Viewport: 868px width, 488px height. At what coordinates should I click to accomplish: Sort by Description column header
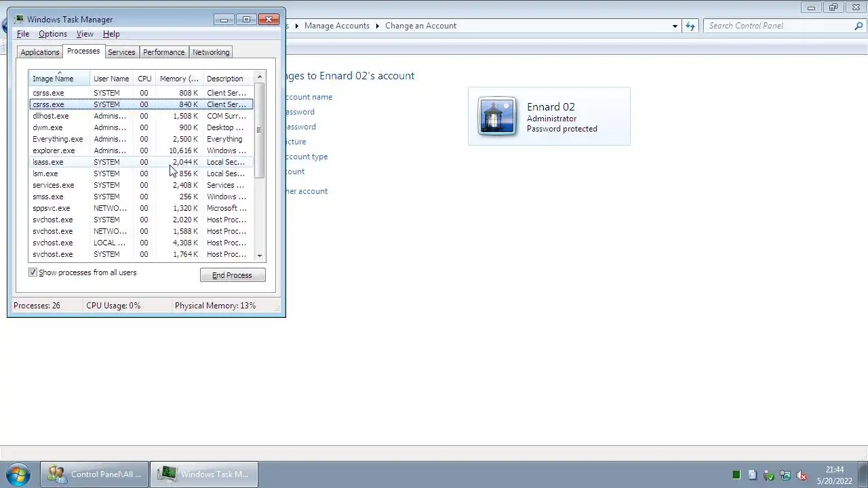click(x=228, y=79)
